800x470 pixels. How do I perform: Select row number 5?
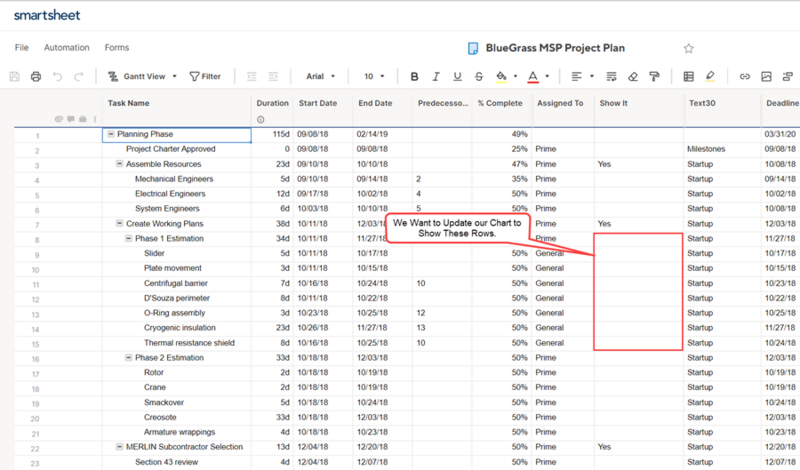[37, 195]
